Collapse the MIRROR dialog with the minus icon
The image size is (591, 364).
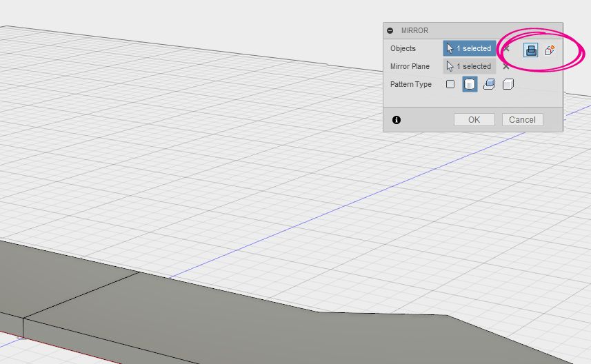[390, 30]
